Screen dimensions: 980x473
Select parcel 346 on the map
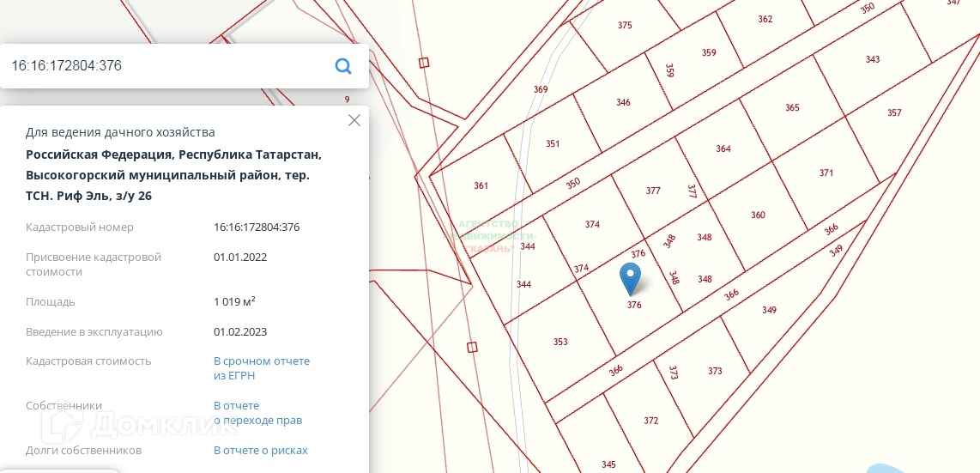pyautogui.click(x=623, y=102)
